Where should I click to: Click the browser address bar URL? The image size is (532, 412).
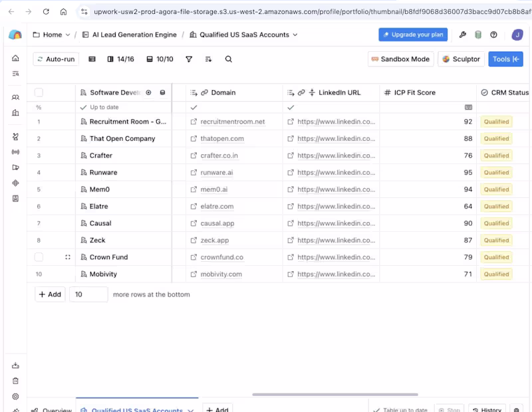[x=312, y=11]
